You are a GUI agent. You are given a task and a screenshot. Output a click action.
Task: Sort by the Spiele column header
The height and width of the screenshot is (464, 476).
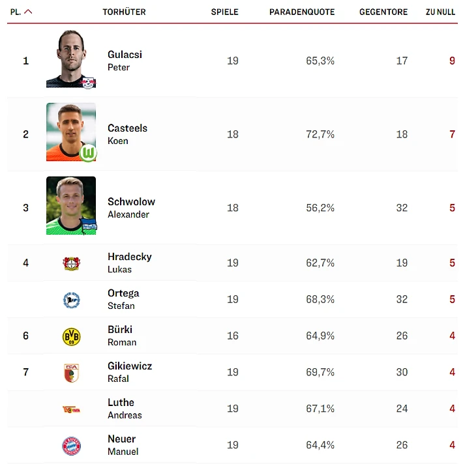coord(225,12)
